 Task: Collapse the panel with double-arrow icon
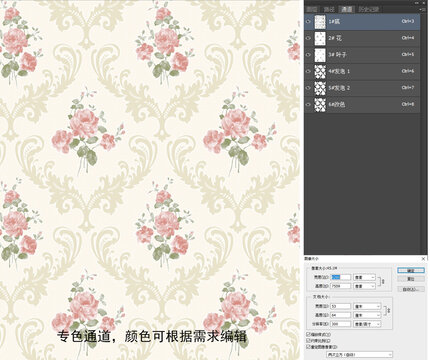click(x=417, y=2)
